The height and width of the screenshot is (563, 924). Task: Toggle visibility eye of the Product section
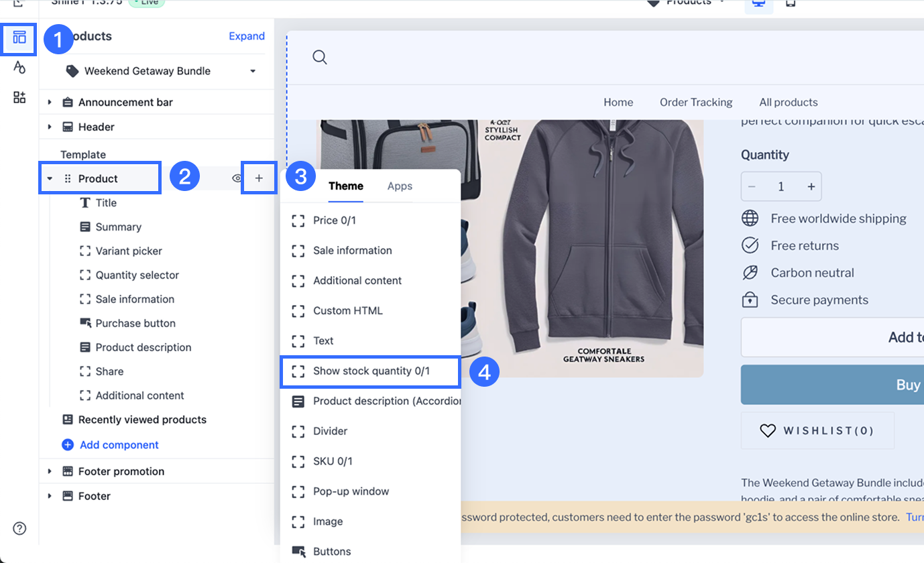pos(237,178)
